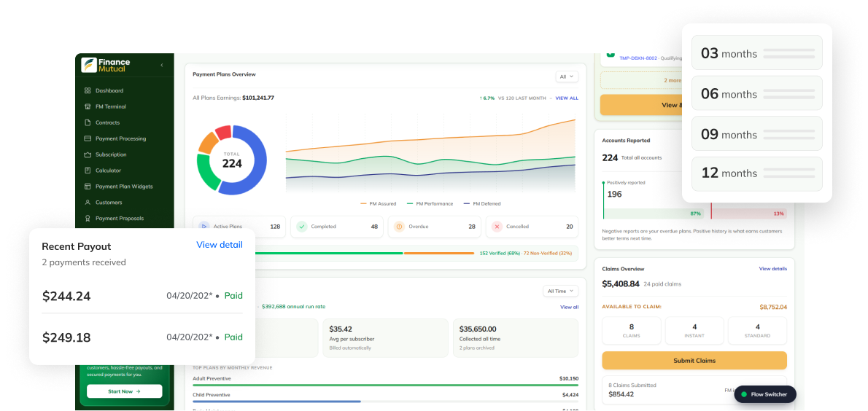The height and width of the screenshot is (411, 868).
Task: Open the Dashboard grid icon
Action: coord(88,90)
